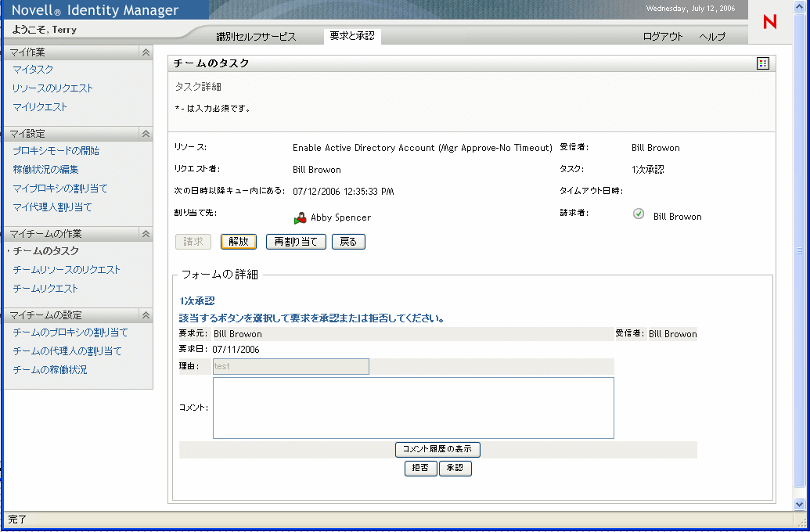The image size is (810, 532).
Task: Click the コメント履歴の表示 button
Action: [x=437, y=449]
